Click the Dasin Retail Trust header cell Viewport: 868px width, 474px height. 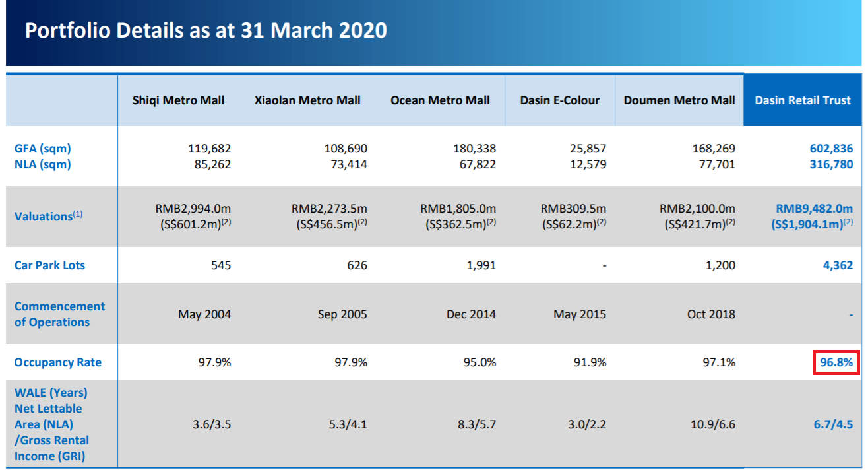point(803,100)
